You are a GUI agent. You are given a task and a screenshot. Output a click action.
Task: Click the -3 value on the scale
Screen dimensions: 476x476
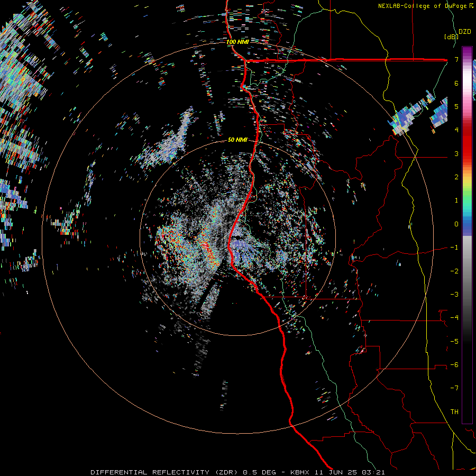click(x=454, y=295)
